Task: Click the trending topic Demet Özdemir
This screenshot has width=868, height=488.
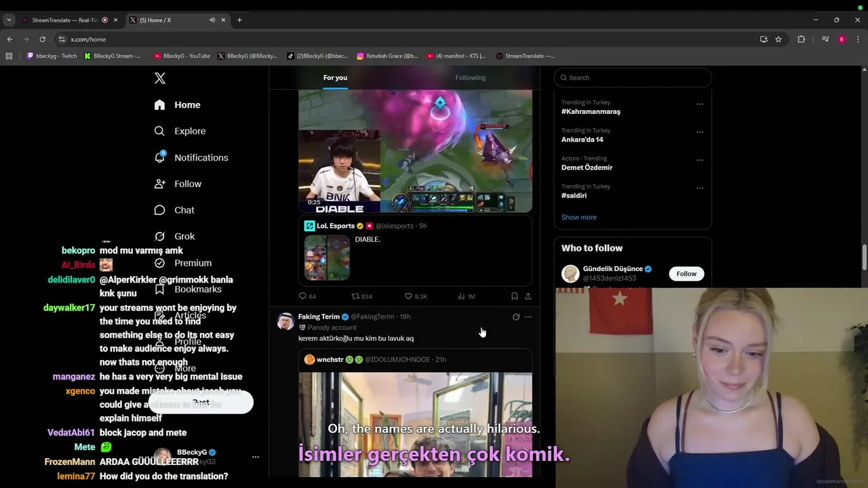Action: pos(587,167)
